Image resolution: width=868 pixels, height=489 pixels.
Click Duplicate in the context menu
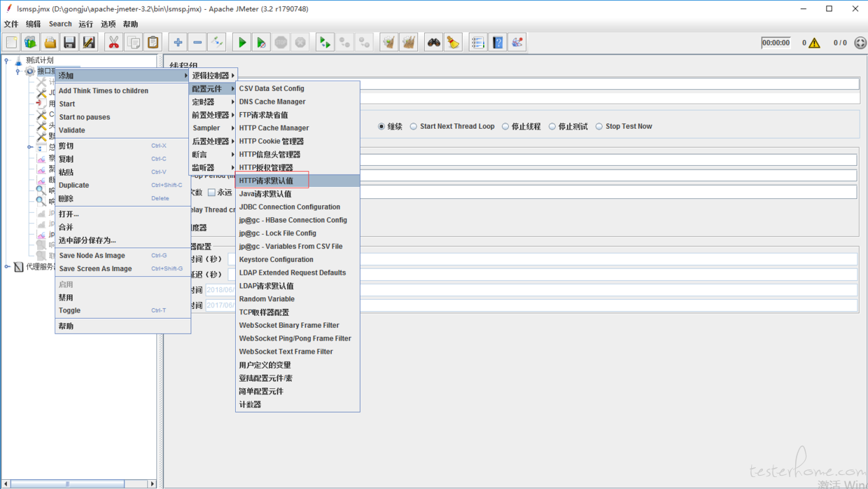[122, 186]
